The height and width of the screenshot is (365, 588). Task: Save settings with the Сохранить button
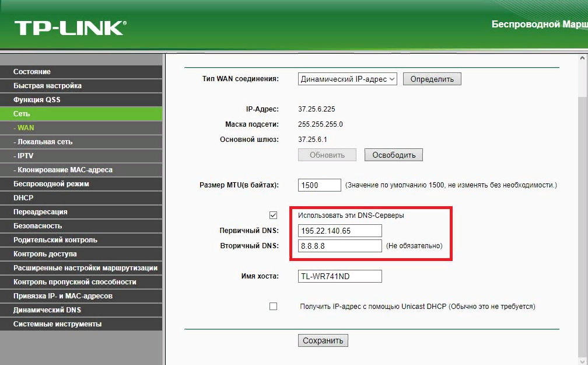[x=323, y=340]
